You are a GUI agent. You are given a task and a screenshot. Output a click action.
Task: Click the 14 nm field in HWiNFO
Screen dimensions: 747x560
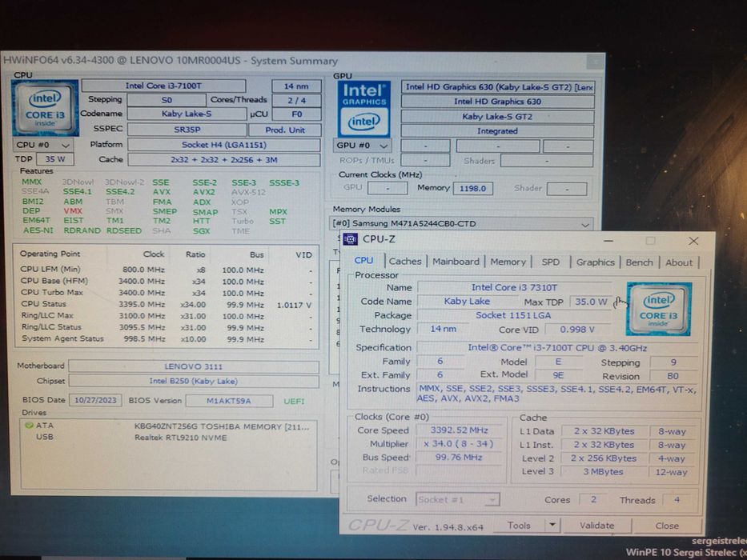pos(296,86)
